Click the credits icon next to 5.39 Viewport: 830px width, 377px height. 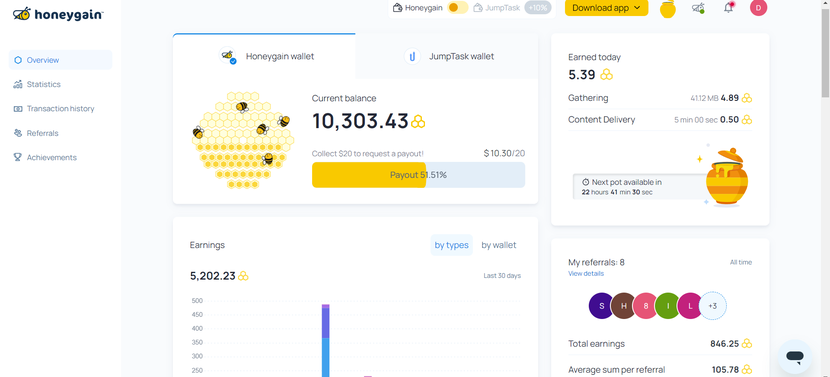(607, 75)
